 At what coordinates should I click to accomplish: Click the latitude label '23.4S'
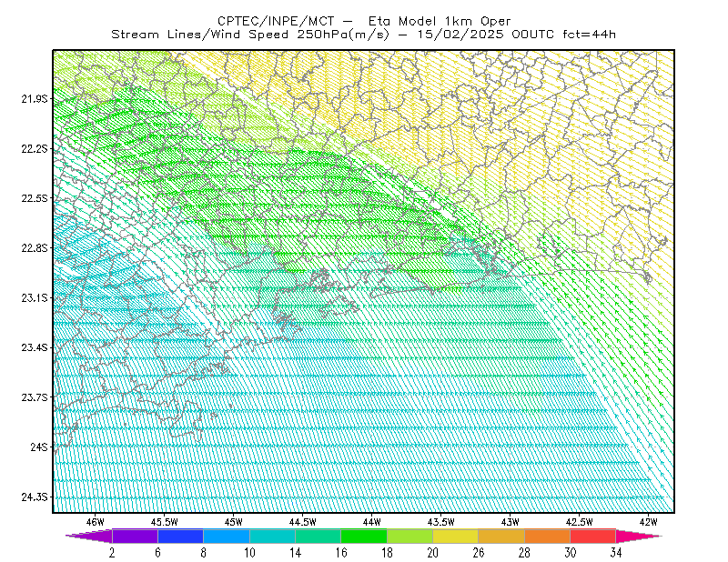coord(35,347)
